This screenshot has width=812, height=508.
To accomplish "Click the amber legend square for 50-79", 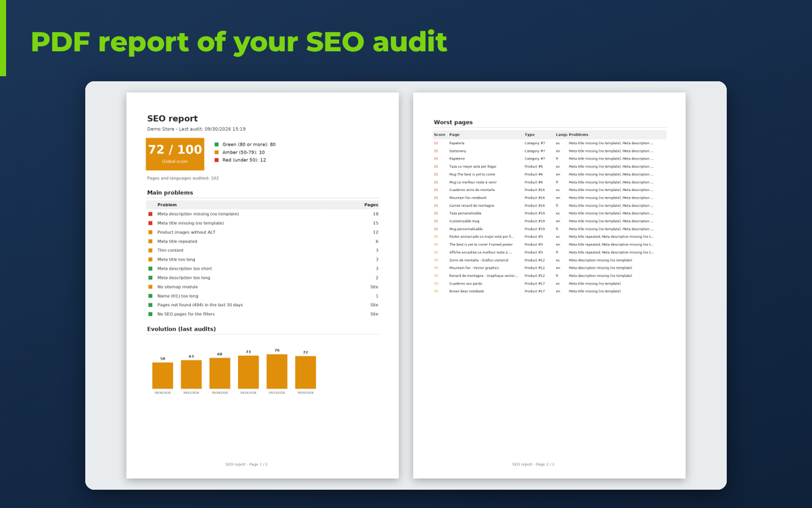I will pos(217,152).
